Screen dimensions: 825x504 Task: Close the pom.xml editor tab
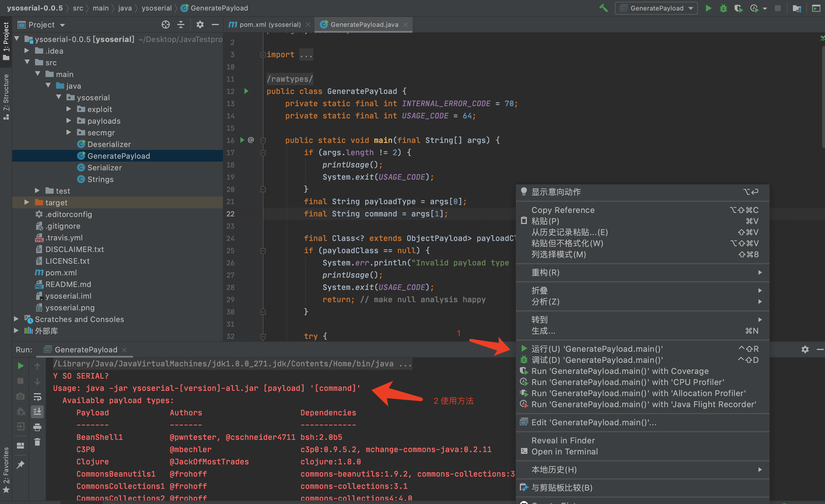(x=308, y=24)
